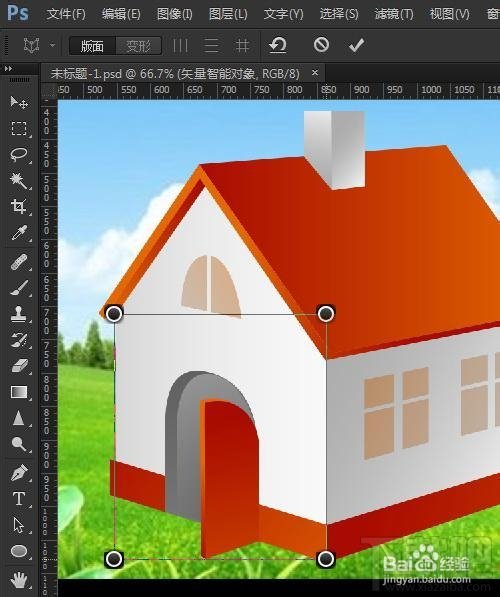
Task: Commit the perspective warp with checkmark
Action: click(356, 45)
